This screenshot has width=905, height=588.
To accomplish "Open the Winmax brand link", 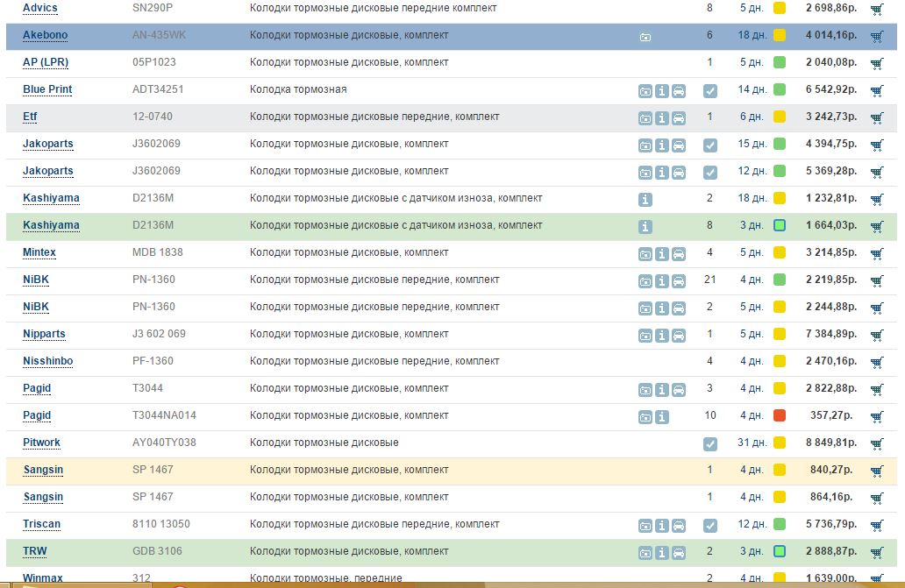I will click(43, 578).
